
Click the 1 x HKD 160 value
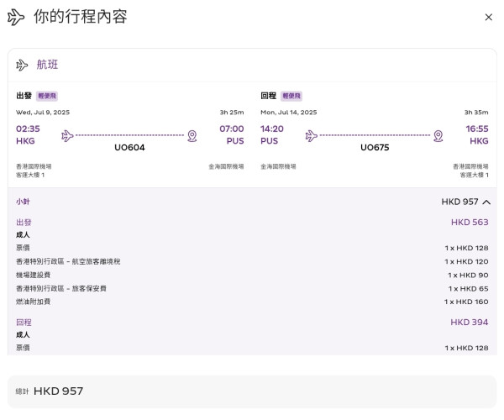466,302
